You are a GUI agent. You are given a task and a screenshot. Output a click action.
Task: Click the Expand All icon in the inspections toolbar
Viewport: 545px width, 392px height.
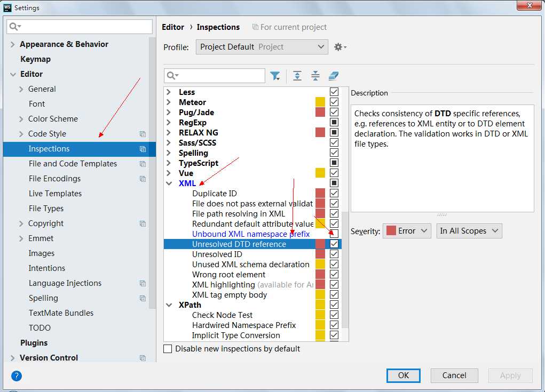pyautogui.click(x=297, y=76)
